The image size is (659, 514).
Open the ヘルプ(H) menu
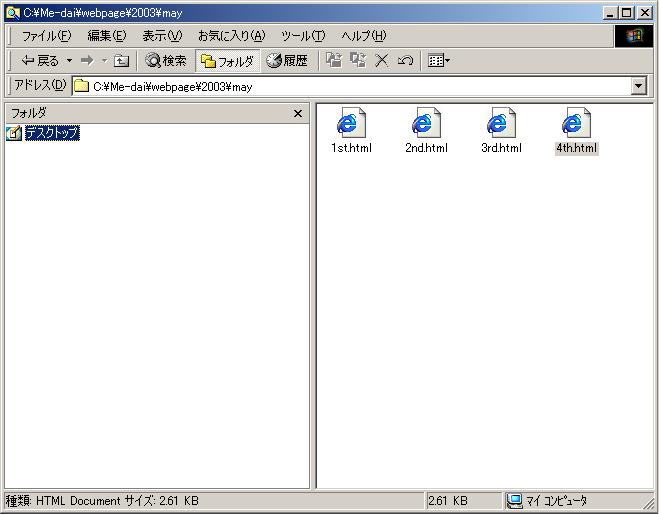(364, 36)
